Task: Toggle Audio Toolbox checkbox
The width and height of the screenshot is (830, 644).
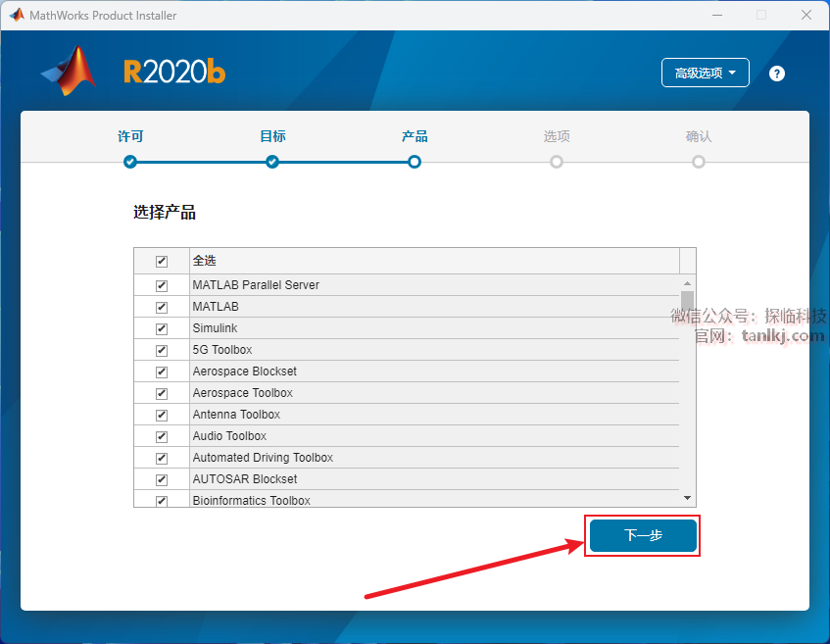Action: tap(162, 437)
